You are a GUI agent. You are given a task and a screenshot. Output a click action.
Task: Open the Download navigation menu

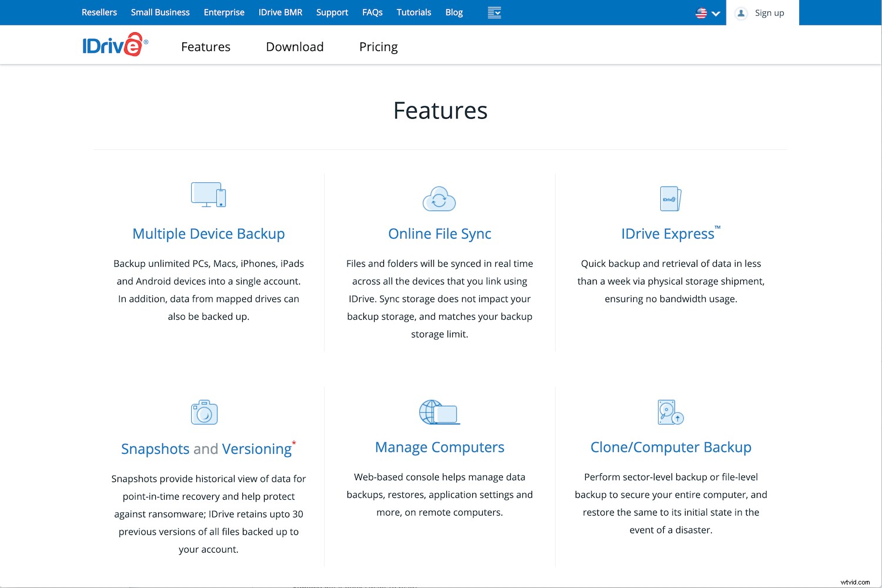click(x=295, y=46)
